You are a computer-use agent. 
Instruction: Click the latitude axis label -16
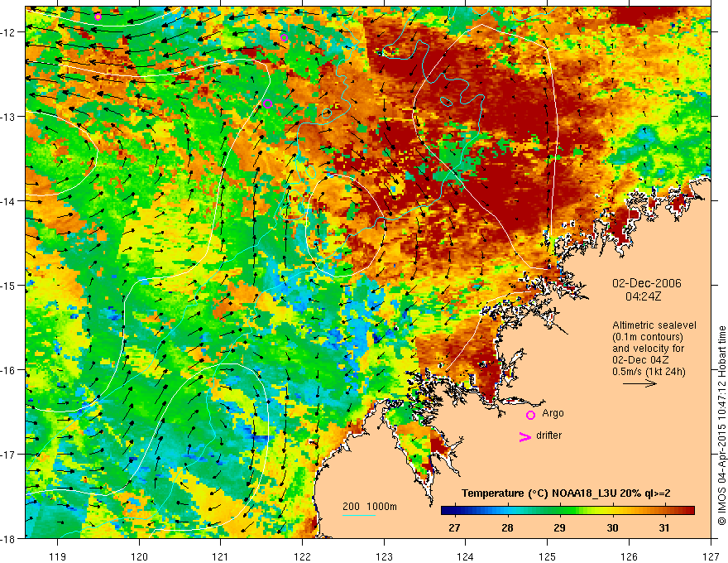(x=8, y=370)
